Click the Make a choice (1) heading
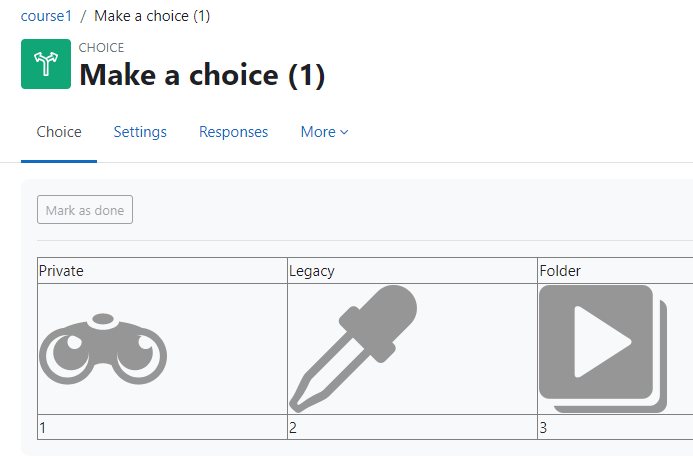This screenshot has width=693, height=466. coord(202,75)
